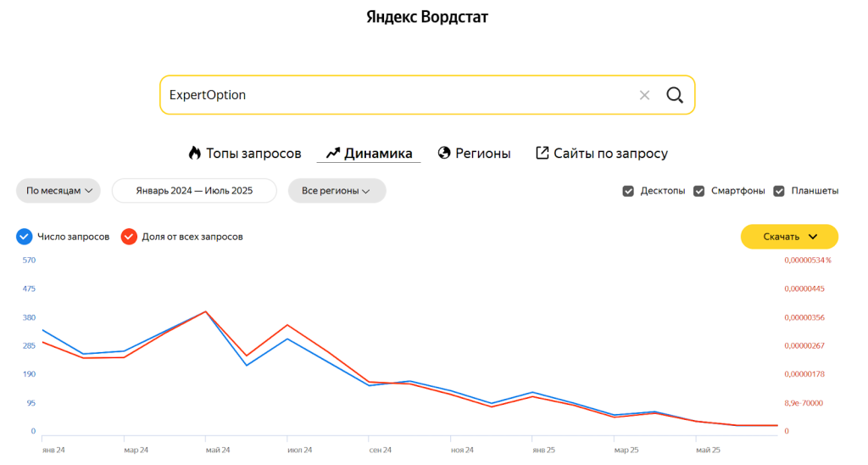Toggle the Планшеты checkbox
Screen dimensions: 868x465
click(x=779, y=191)
